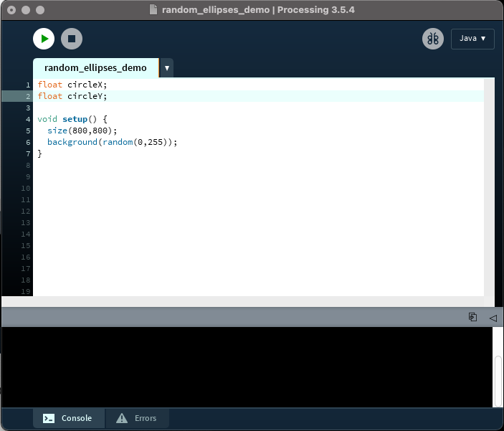Stop the running sketch
504x431 pixels.
coord(72,39)
